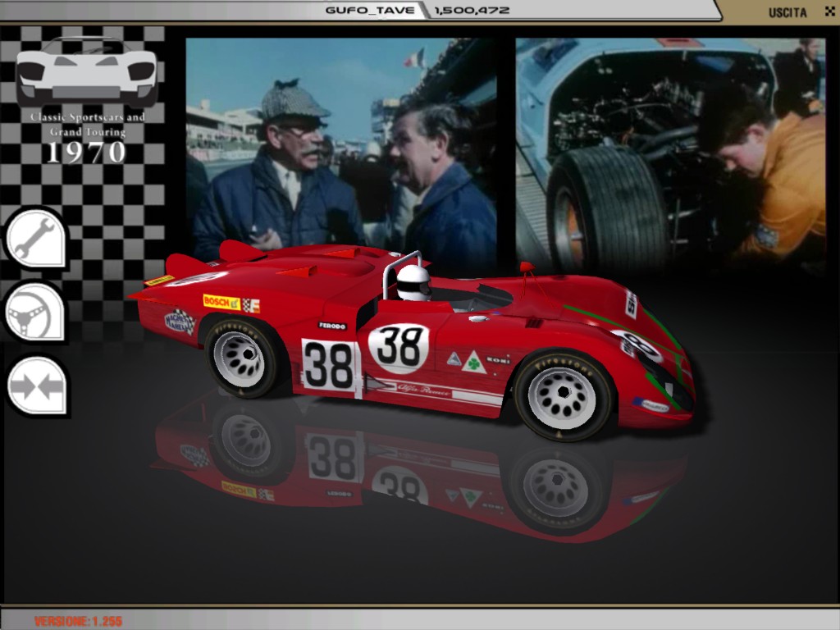Select the GUFO_TAVE player name tab
This screenshot has width=840, height=630.
[x=370, y=10]
